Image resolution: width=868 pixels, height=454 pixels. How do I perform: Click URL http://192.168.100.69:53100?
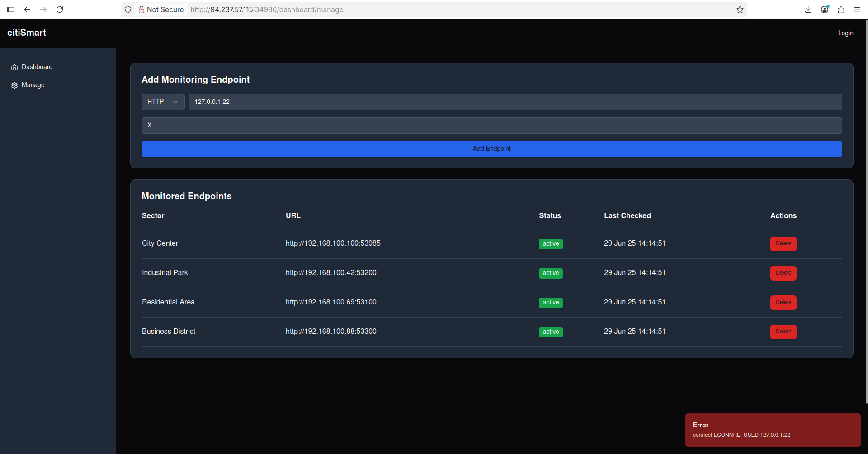331,302
